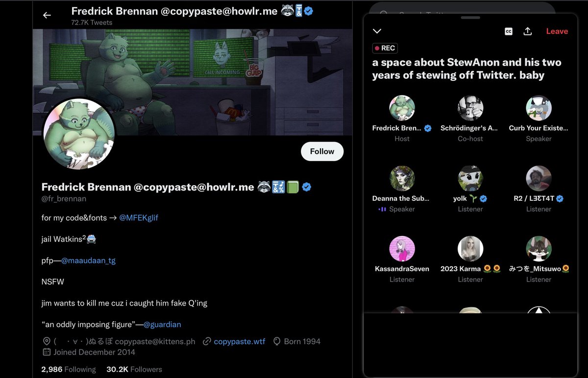Open Curb Your Existe... speaker avatar
The height and width of the screenshot is (378, 588).
[539, 108]
